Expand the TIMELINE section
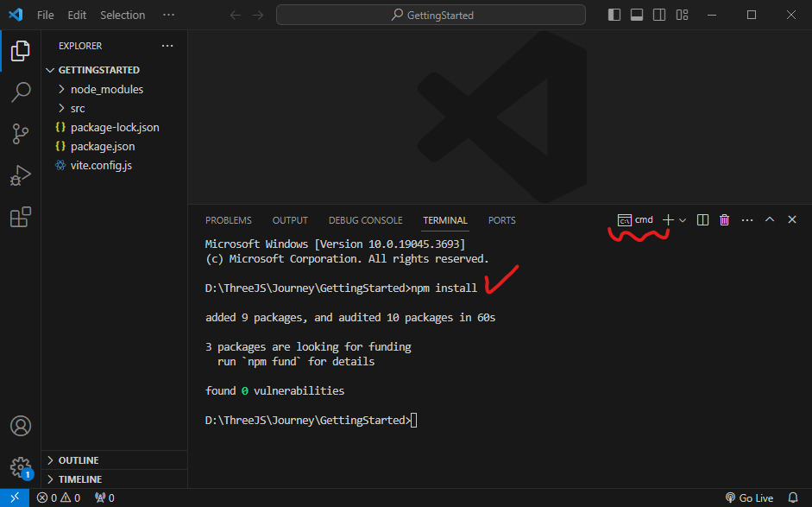The image size is (812, 507). tap(115, 479)
